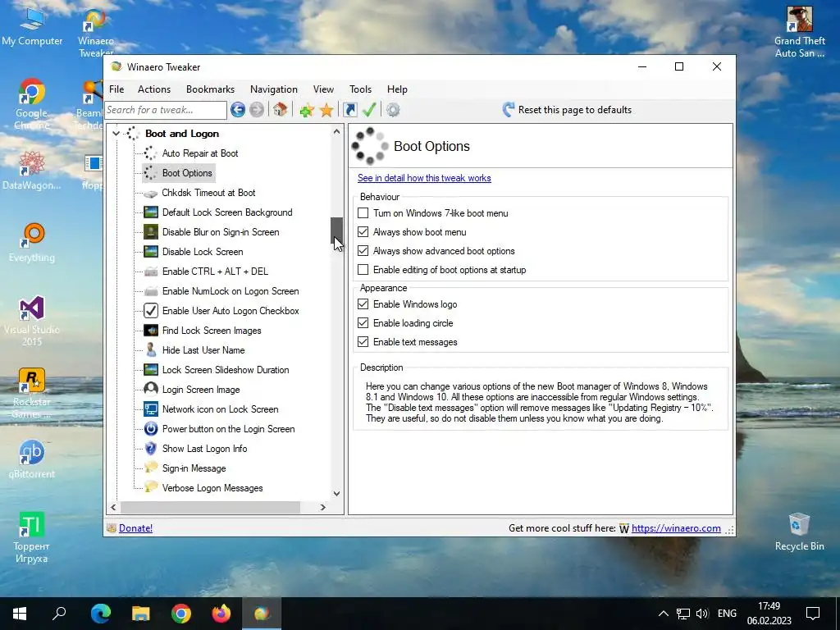The image size is (840, 630).
Task: Toggle Enable Windows logo checkbox
Action: pos(363,304)
